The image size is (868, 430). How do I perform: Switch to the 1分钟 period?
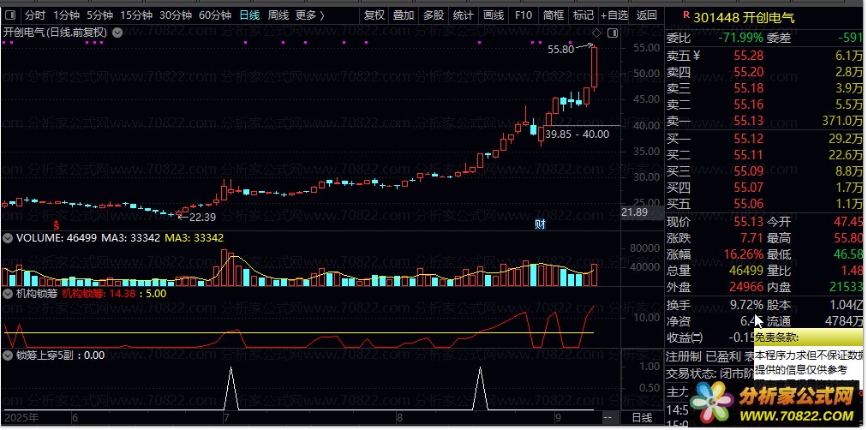(x=68, y=15)
